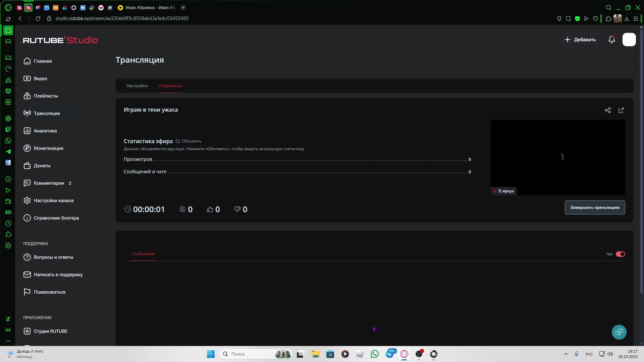Screen dimensions: 644x362
Task: Open stream in new window icon
Action: [621, 110]
